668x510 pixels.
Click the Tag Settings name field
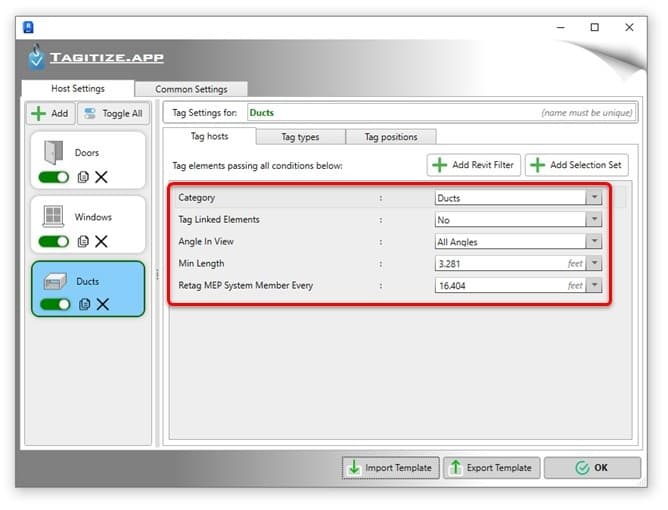441,113
